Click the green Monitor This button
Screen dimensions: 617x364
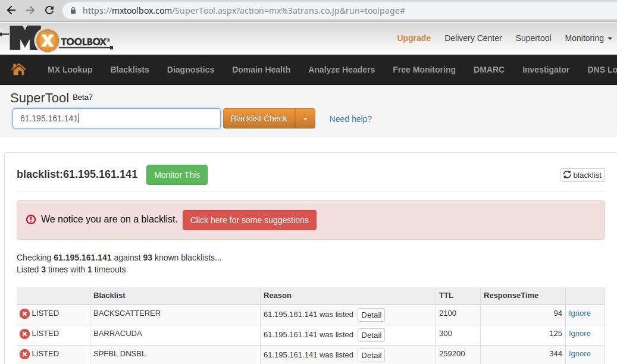pos(177,175)
